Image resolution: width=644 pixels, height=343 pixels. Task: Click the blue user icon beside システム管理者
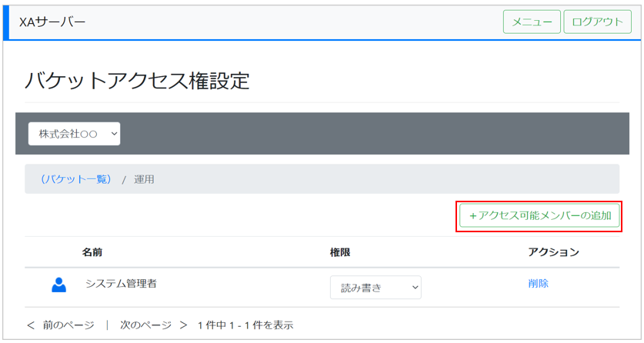click(59, 285)
